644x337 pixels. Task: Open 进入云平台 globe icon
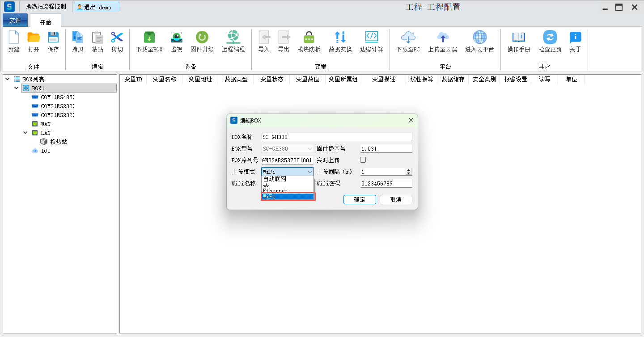(x=479, y=38)
